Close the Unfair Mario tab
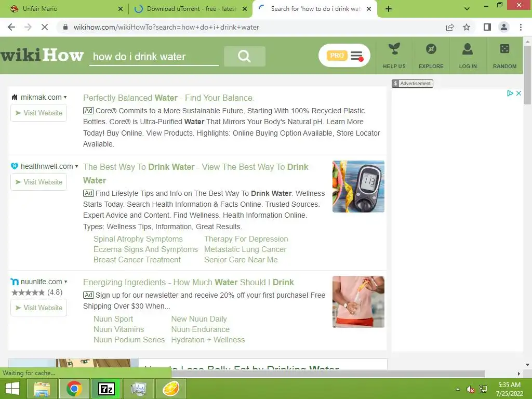The height and width of the screenshot is (399, 532). tap(121, 9)
